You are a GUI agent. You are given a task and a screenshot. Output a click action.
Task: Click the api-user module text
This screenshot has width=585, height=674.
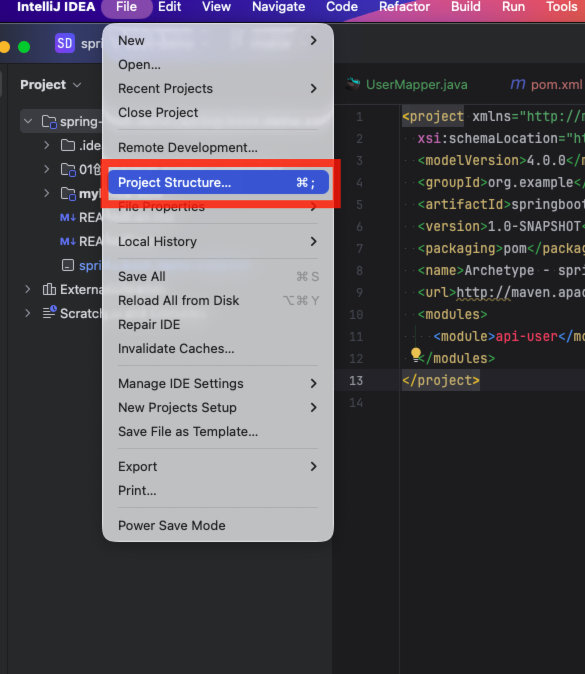click(527, 336)
